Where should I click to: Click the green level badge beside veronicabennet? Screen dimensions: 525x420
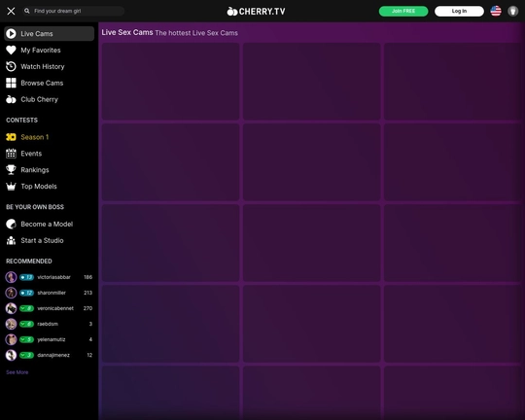tap(26, 308)
